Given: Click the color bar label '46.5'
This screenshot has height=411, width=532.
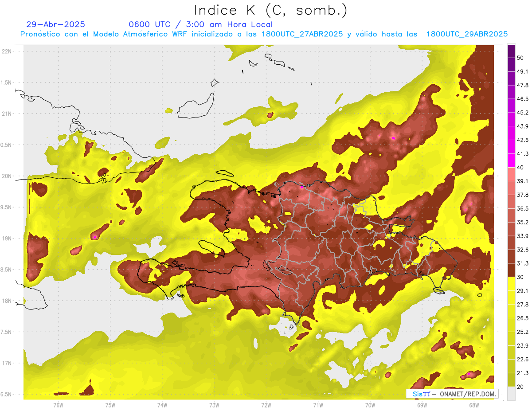Looking at the screenshot, I should [x=523, y=99].
